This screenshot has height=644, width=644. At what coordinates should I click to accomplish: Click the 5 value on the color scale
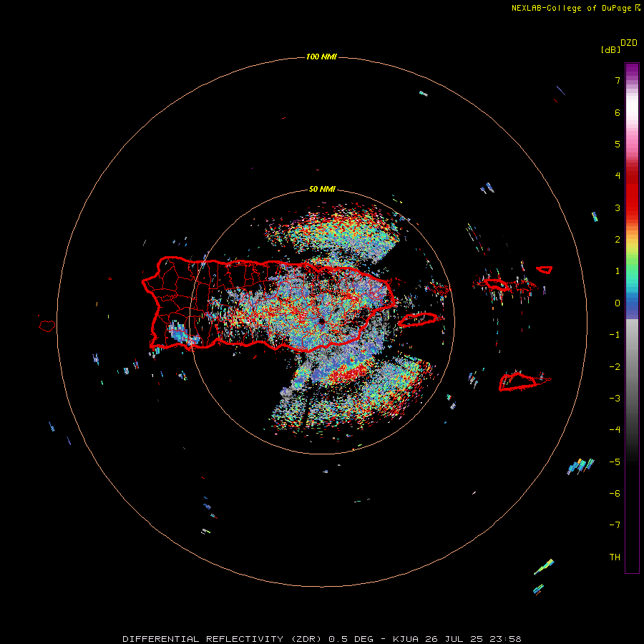pyautogui.click(x=618, y=144)
